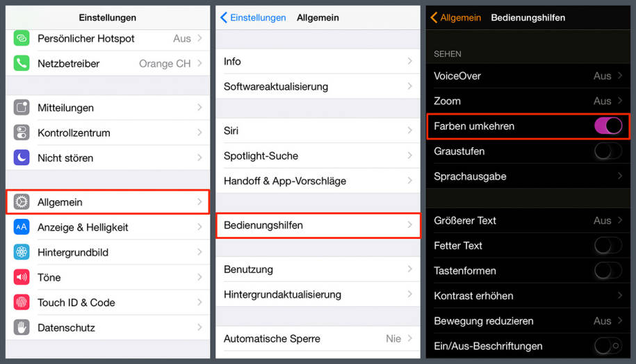Open Mitteilungen via its notification icon

22,108
